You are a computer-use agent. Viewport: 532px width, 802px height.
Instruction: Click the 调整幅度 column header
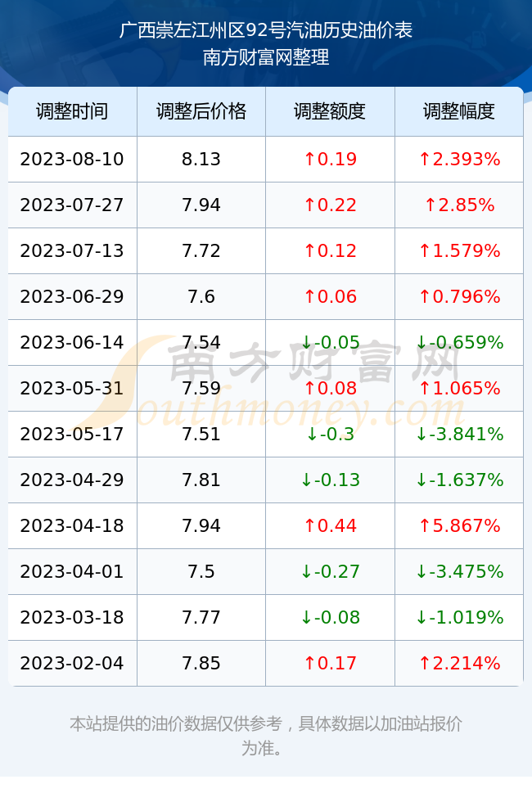(x=459, y=111)
